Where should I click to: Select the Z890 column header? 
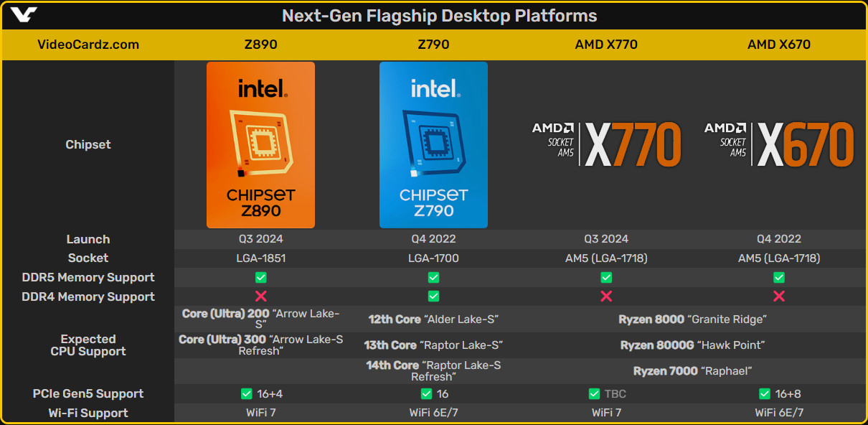(260, 45)
